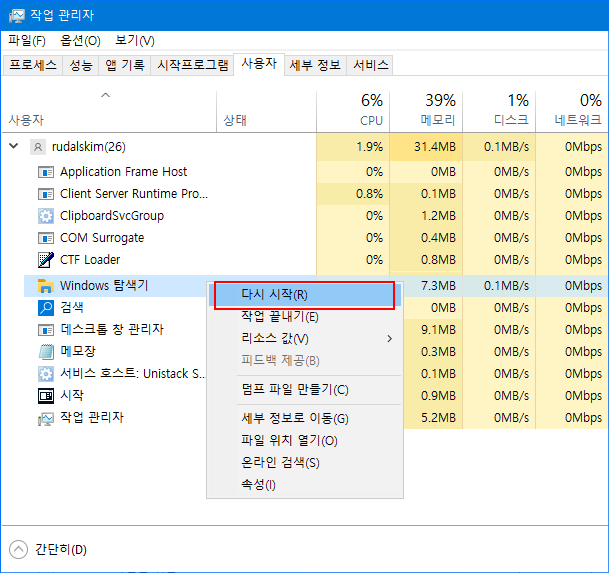This screenshot has height=573, width=609.
Task: Select the Application Frame Host row text
Action: coord(124,172)
